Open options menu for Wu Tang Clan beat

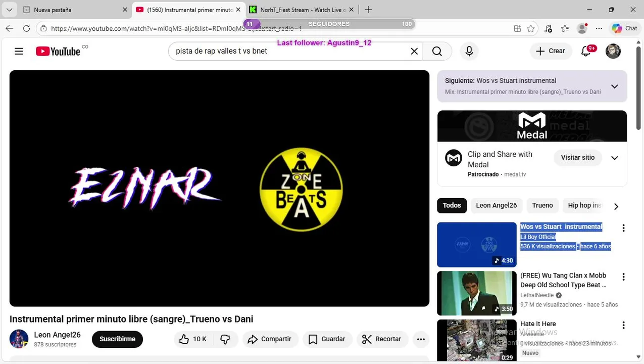(623, 277)
